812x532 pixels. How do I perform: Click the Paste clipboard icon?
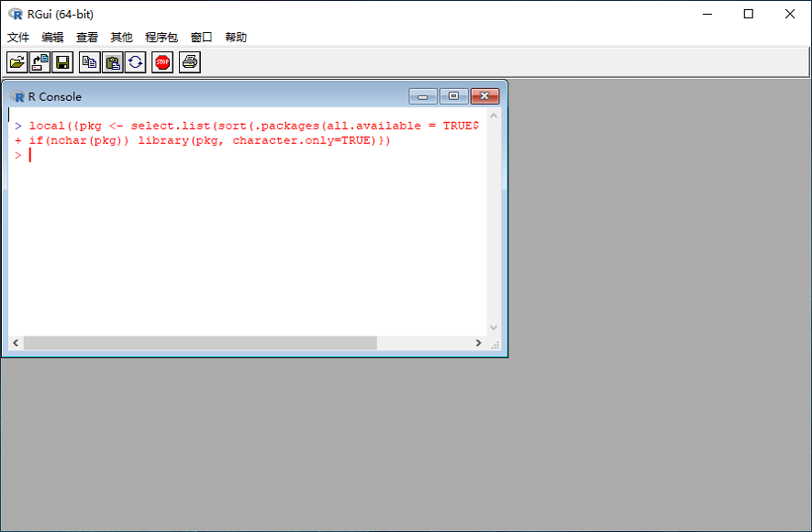point(112,62)
